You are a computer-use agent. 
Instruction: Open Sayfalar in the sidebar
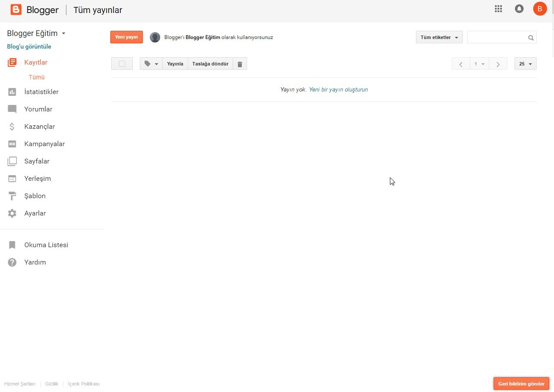pyautogui.click(x=37, y=161)
